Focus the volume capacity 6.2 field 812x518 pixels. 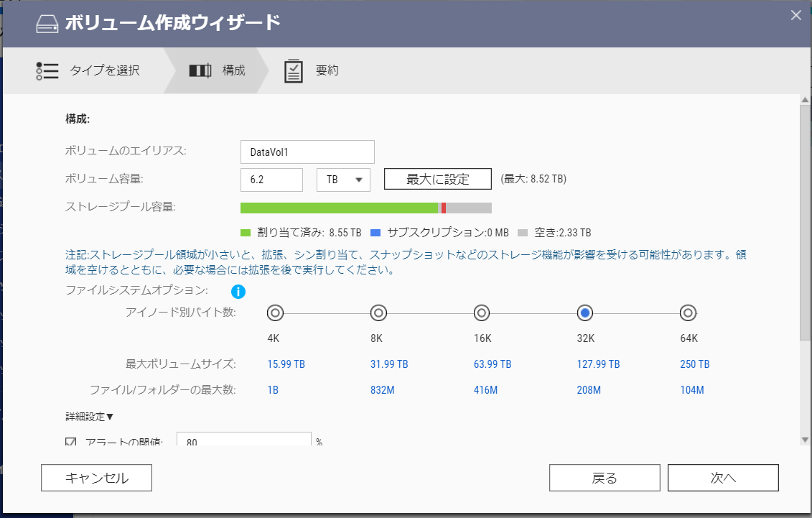(272, 180)
